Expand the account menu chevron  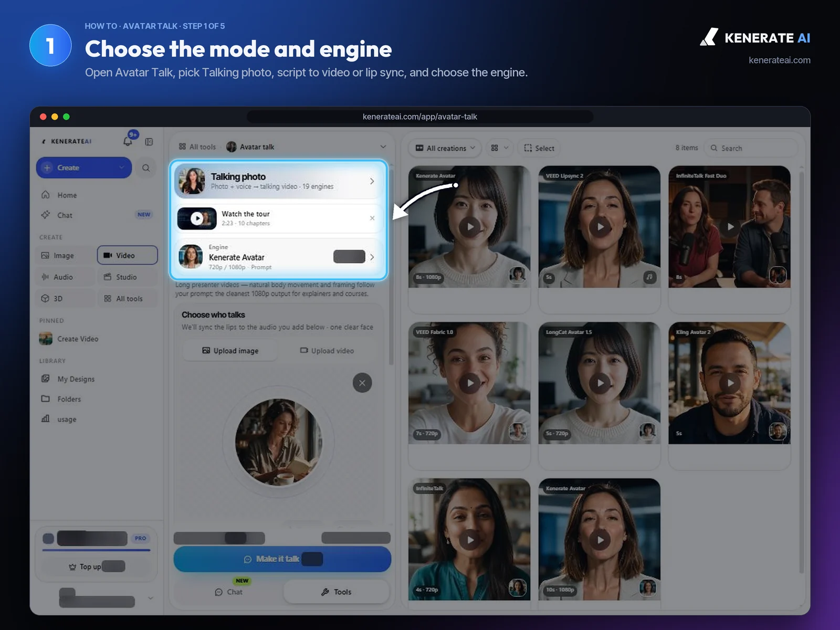(151, 598)
